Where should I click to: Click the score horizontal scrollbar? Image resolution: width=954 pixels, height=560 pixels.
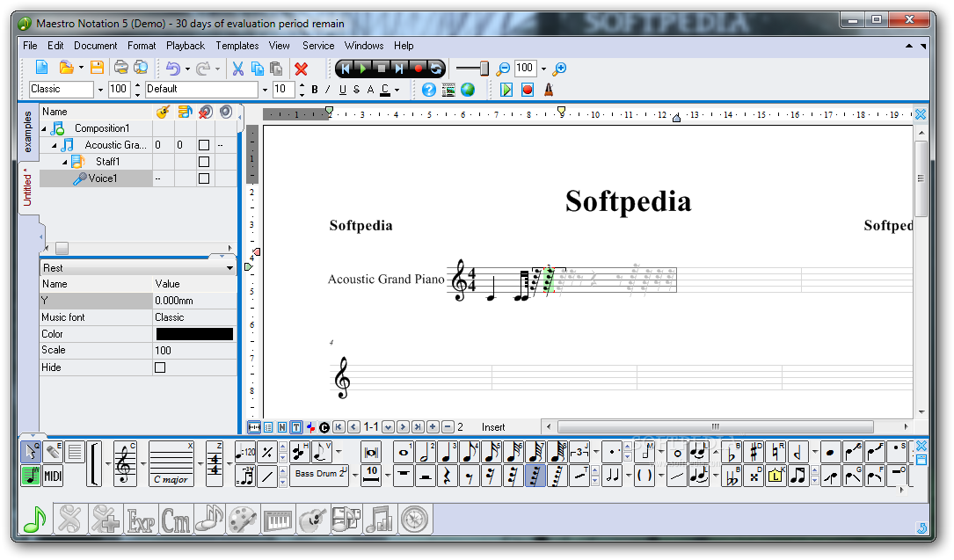(x=716, y=427)
